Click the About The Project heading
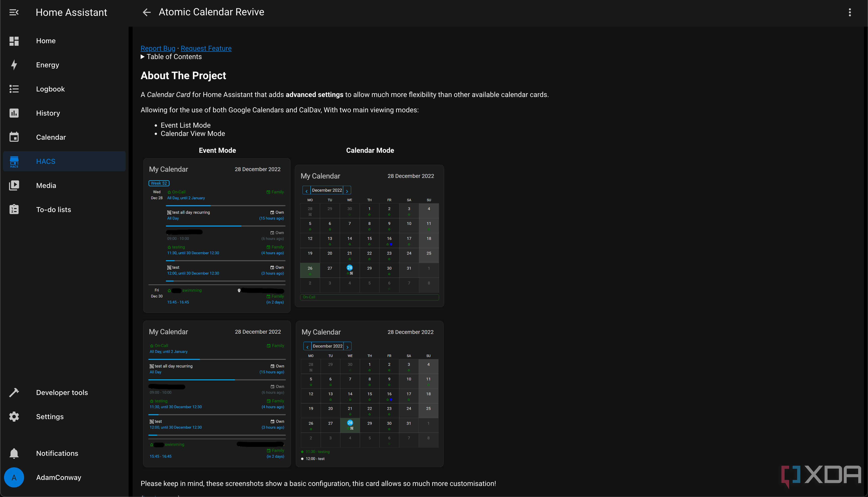 pyautogui.click(x=183, y=75)
